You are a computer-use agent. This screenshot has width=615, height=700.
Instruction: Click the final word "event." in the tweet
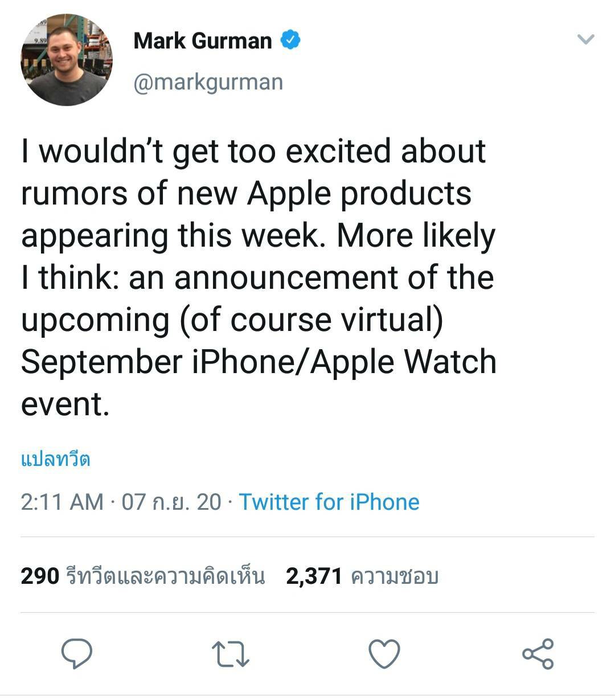point(65,404)
